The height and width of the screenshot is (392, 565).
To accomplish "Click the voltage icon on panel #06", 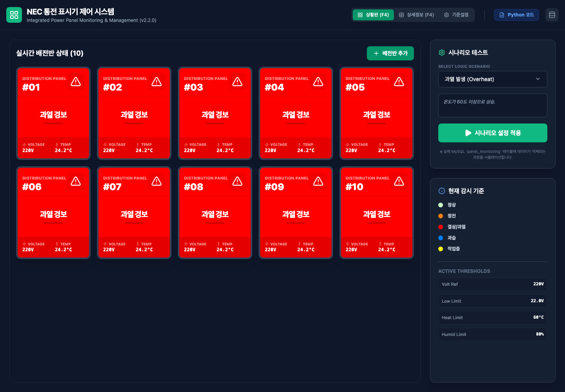I will tap(24, 244).
